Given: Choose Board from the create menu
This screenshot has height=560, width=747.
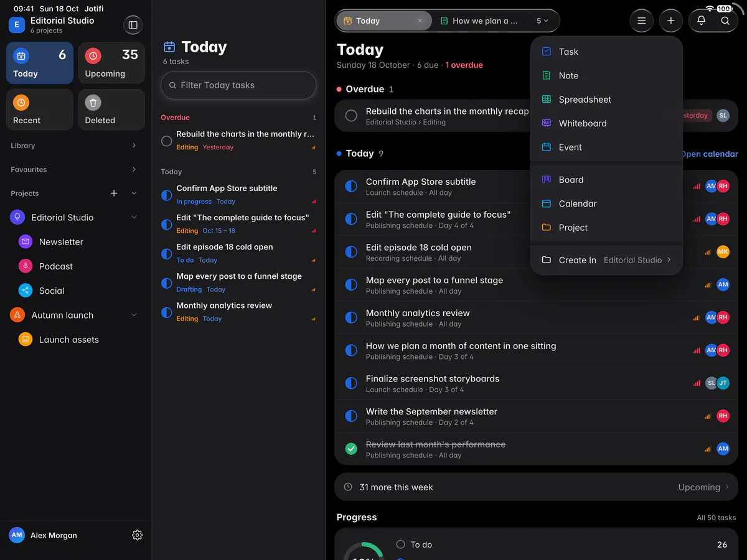Looking at the screenshot, I should (607, 180).
